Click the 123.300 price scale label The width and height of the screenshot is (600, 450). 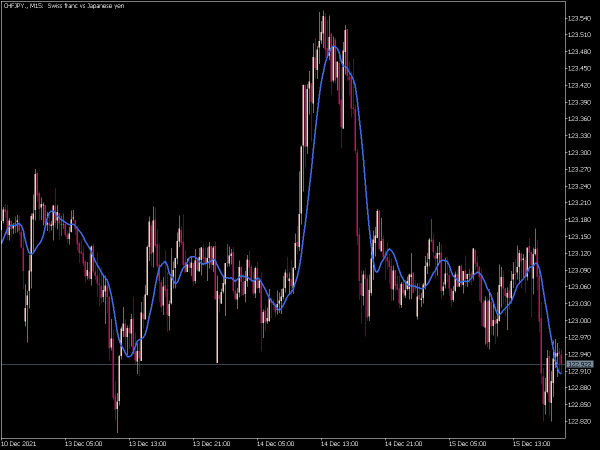coord(579,152)
